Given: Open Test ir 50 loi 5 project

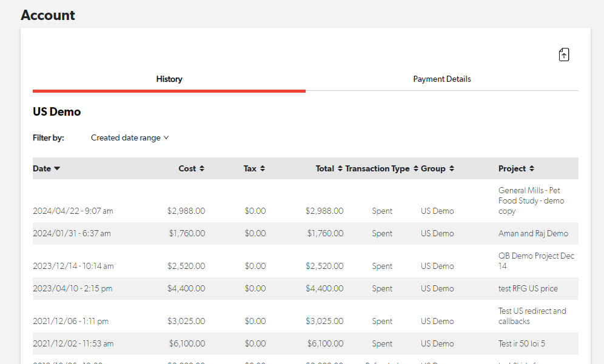Looking at the screenshot, I should (522, 343).
